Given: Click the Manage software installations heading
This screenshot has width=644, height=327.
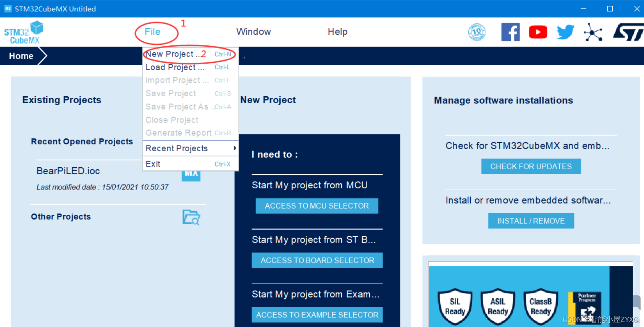Looking at the screenshot, I should click(x=504, y=100).
